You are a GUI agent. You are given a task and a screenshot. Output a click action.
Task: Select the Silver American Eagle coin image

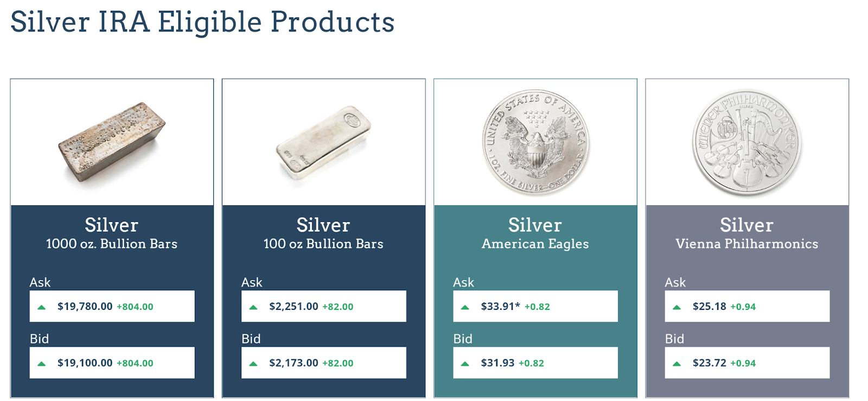click(x=535, y=143)
